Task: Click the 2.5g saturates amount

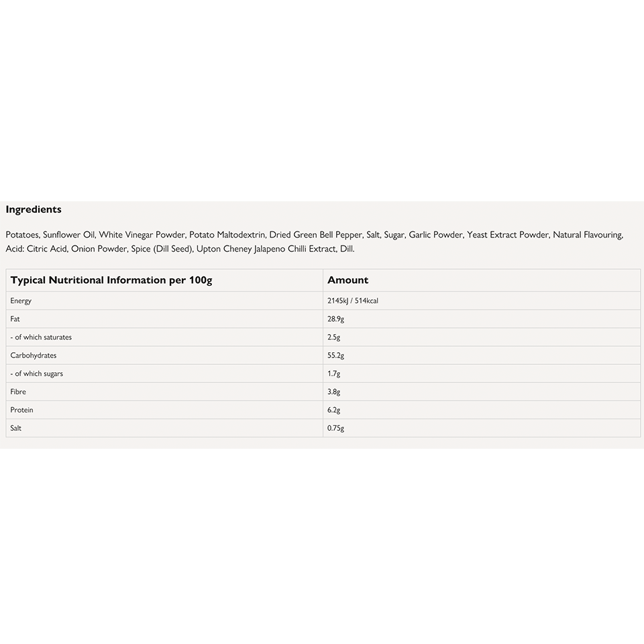Action: (x=334, y=337)
